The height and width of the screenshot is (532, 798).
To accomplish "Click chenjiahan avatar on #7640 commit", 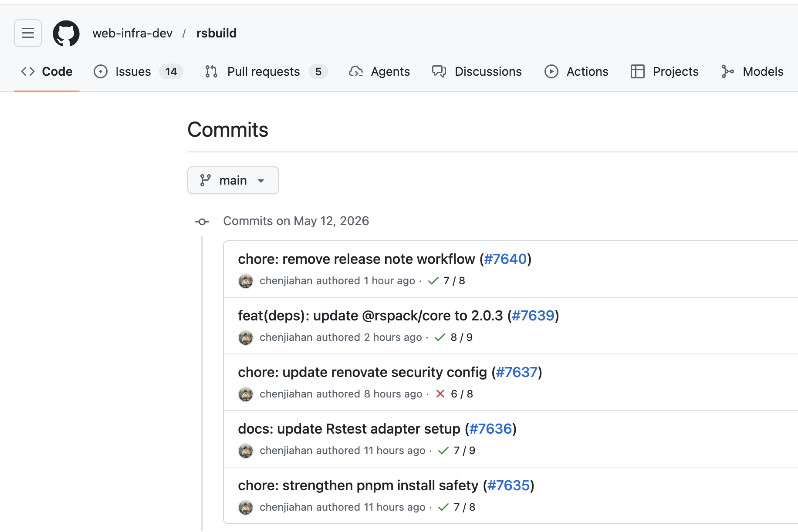I will coord(246,281).
